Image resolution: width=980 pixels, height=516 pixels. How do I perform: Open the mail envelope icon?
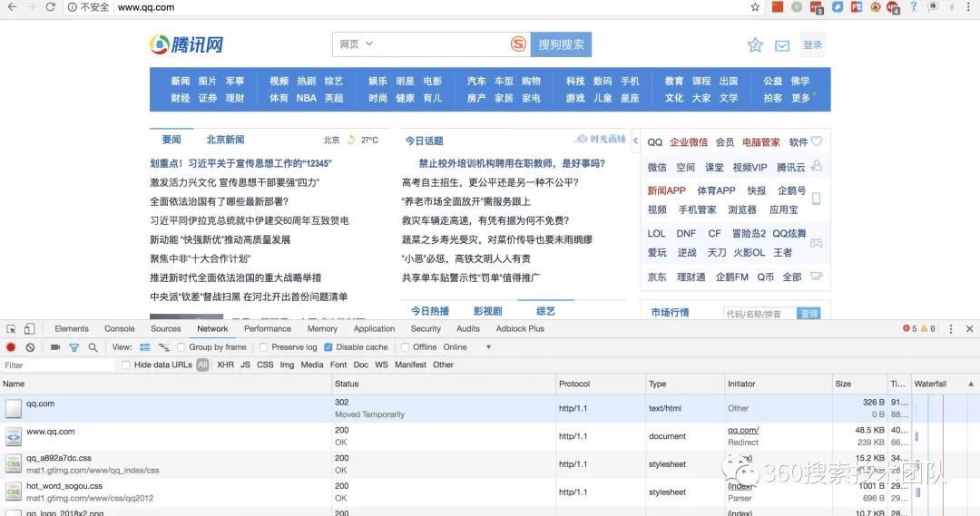782,45
